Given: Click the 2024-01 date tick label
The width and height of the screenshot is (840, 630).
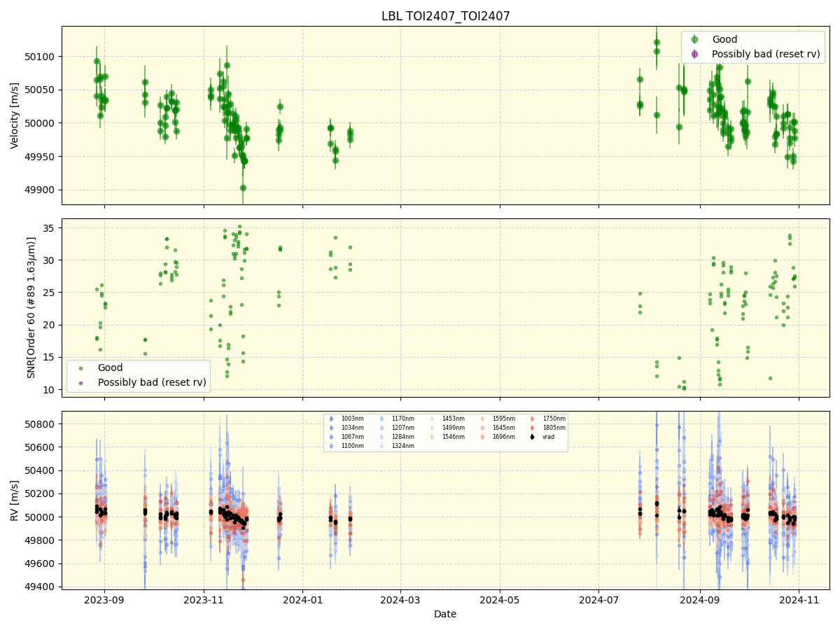Looking at the screenshot, I should coord(302,599).
